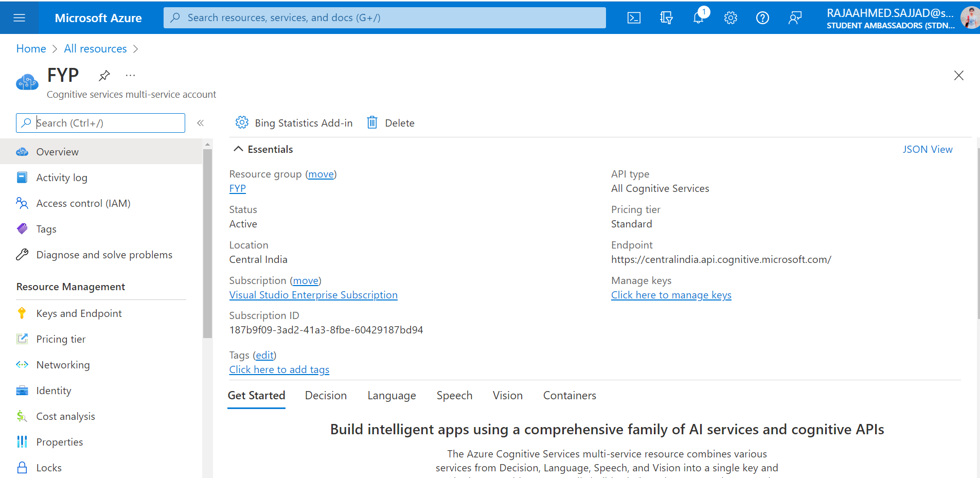Click the Locks padlock icon
Image resolution: width=980 pixels, height=478 pixels.
[22, 468]
